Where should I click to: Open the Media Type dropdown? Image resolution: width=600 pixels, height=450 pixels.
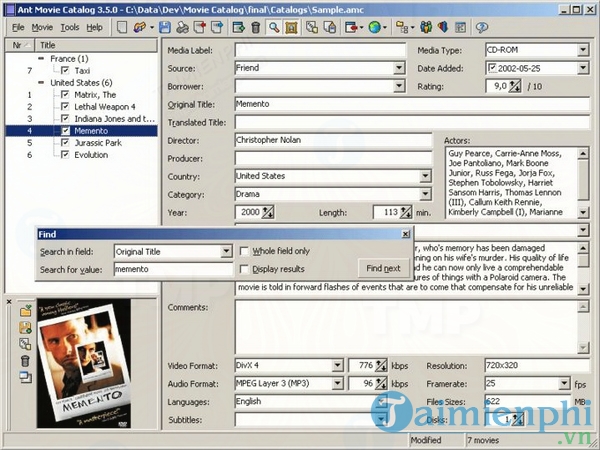coord(583,50)
